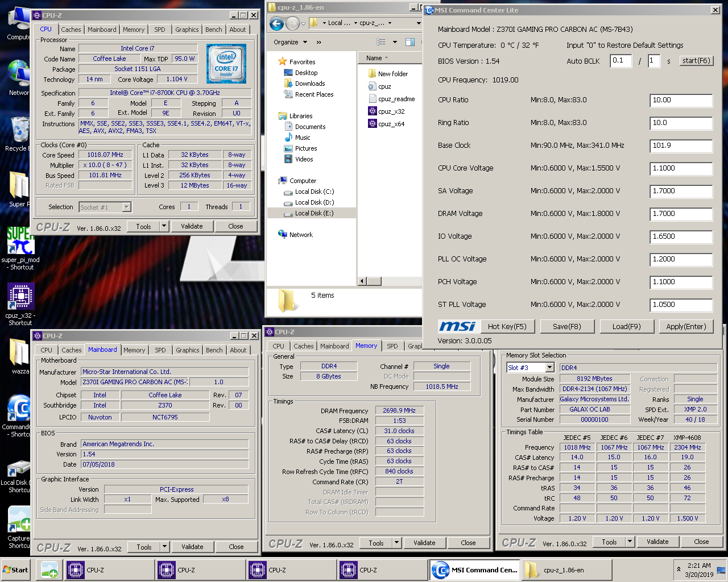Viewport: 728px width, 582px height.
Task: Open the super_pi_mod shortcut on desktop
Action: (20, 248)
